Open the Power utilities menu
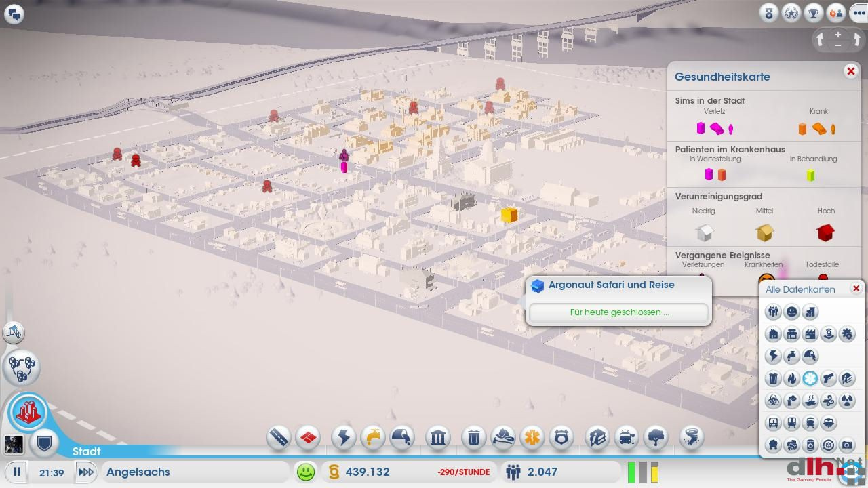Image resolution: width=868 pixels, height=488 pixels. click(344, 438)
